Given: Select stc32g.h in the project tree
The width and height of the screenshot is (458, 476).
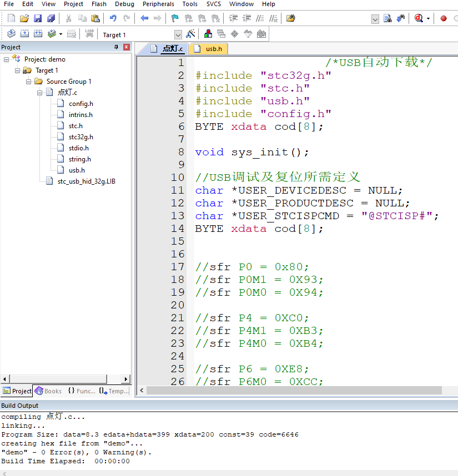Looking at the screenshot, I should pyautogui.click(x=81, y=137).
